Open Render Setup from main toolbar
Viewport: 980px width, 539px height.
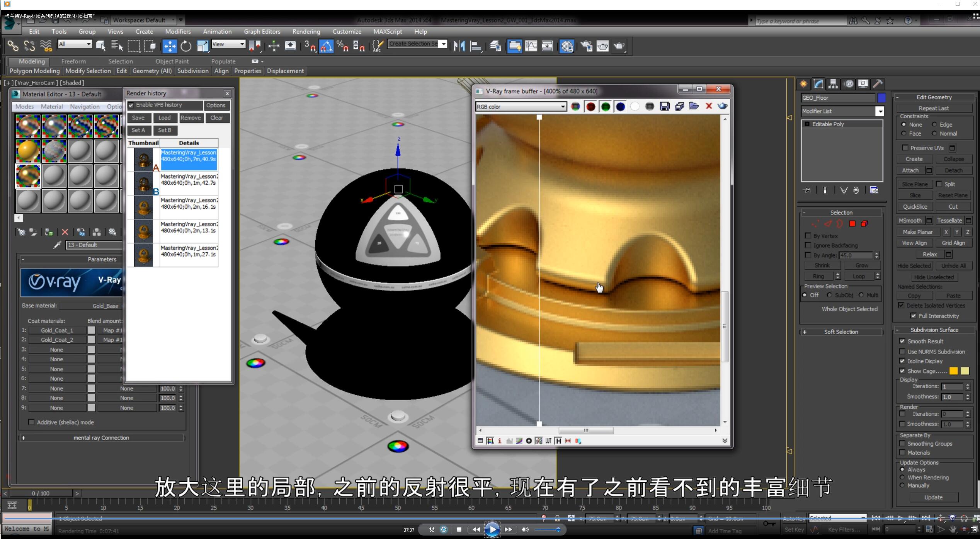586,46
